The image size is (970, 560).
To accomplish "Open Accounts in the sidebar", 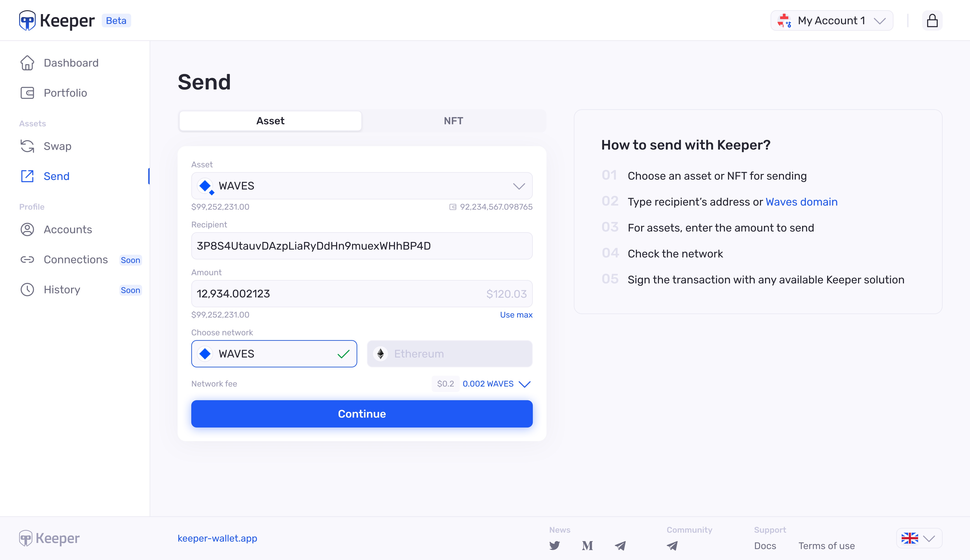I will (x=68, y=229).
